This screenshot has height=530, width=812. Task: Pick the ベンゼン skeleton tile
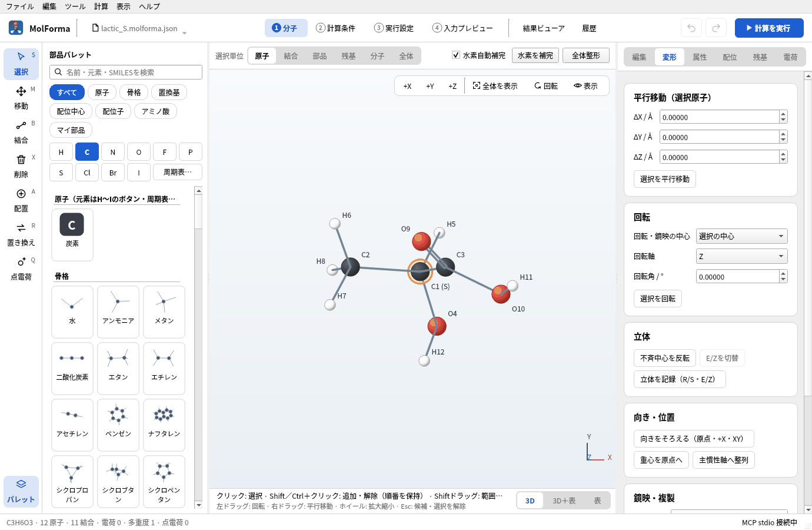coord(118,425)
